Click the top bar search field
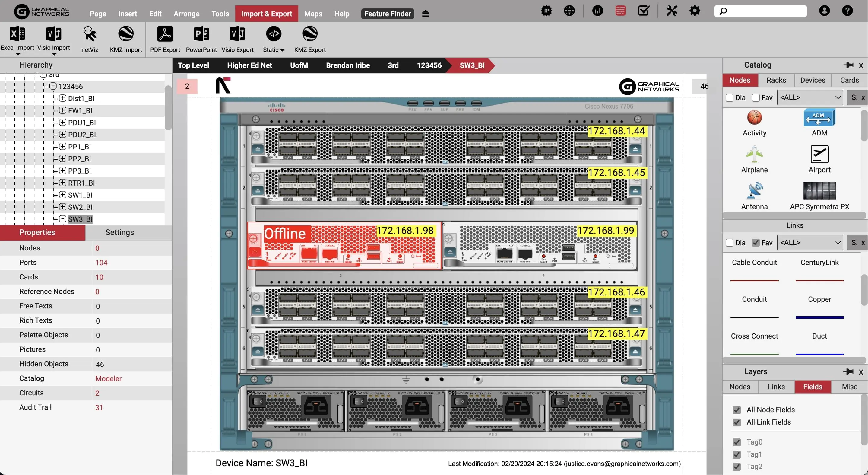The height and width of the screenshot is (475, 868). point(760,11)
